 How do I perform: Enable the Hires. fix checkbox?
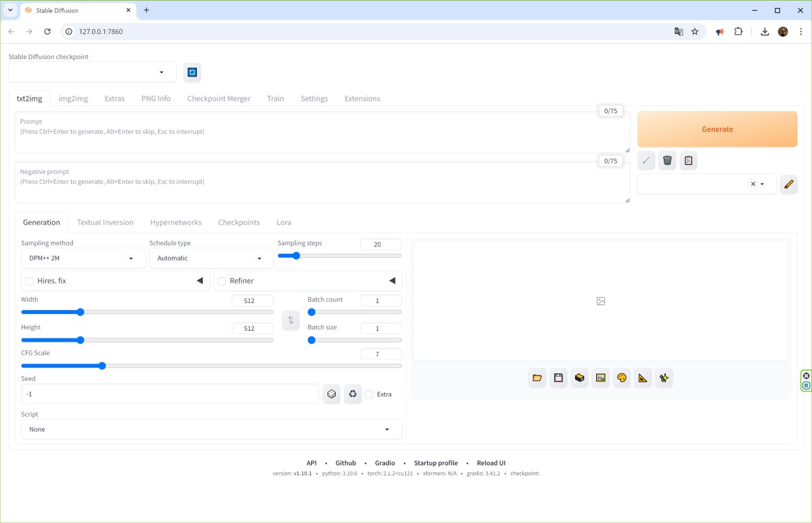pyautogui.click(x=29, y=281)
